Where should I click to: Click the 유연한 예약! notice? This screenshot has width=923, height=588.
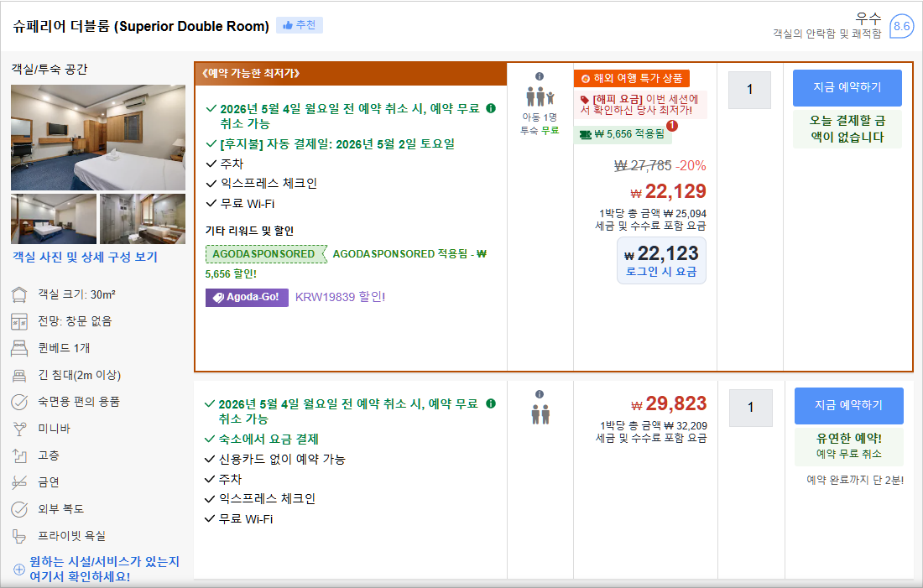click(x=849, y=446)
